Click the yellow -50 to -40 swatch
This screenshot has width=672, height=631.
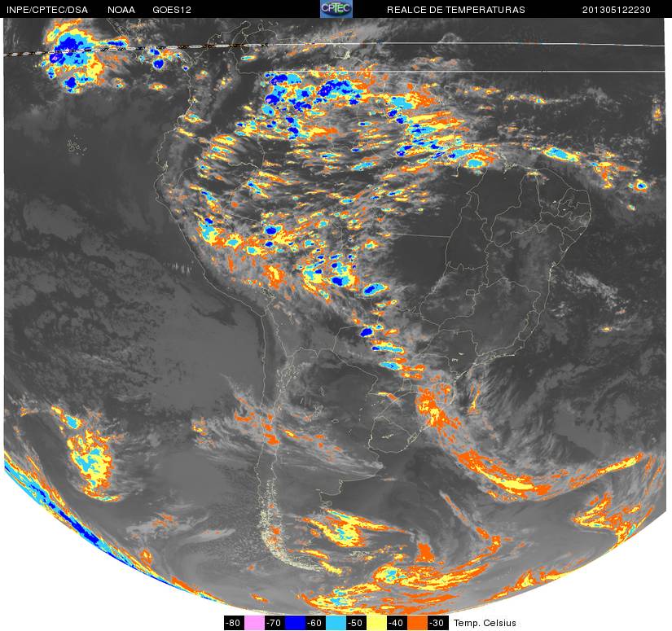point(376,623)
